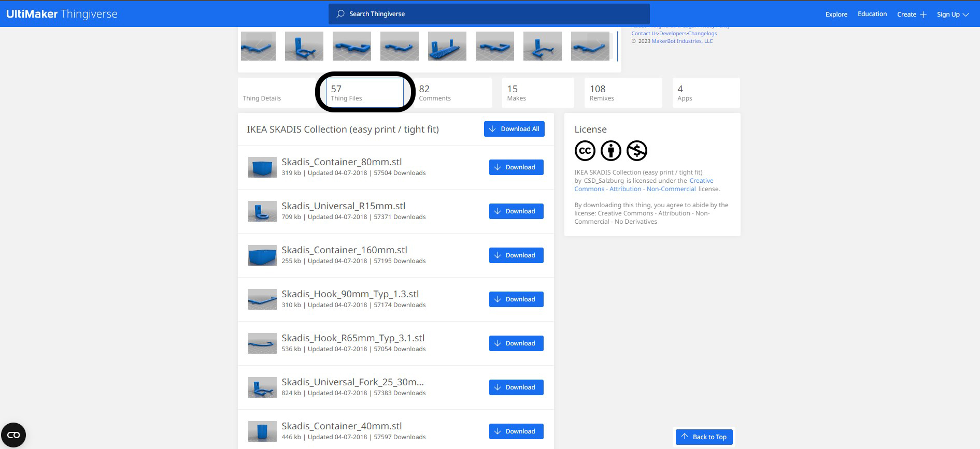Click the file name Skadis_Container_160mm.stl
The height and width of the screenshot is (449, 980).
(345, 250)
